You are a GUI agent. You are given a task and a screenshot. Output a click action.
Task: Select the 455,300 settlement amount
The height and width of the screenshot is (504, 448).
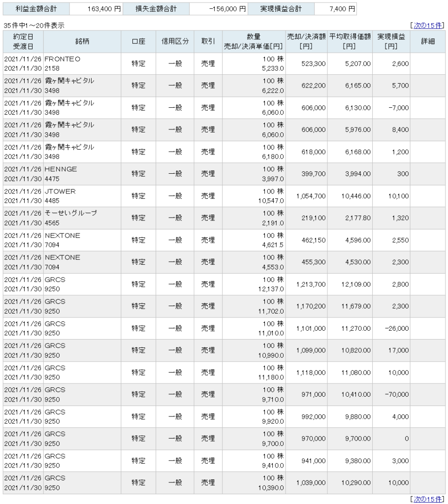(314, 262)
